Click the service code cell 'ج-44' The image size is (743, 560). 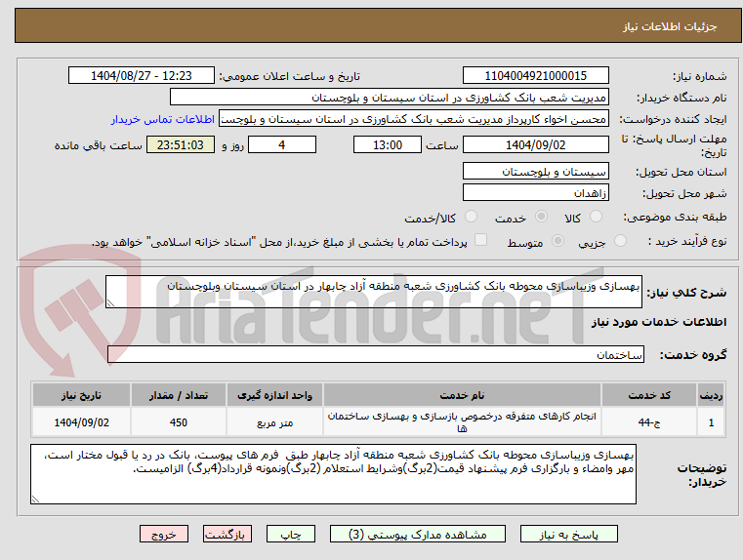click(x=649, y=422)
